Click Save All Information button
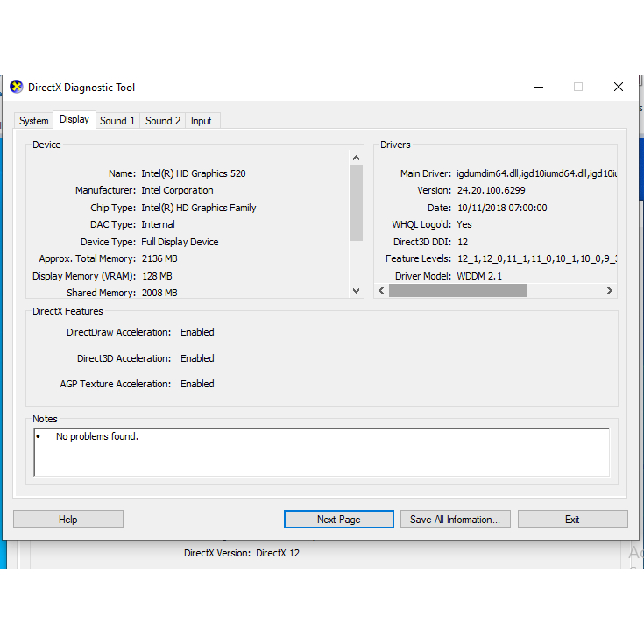This screenshot has width=644, height=644. [x=455, y=520]
